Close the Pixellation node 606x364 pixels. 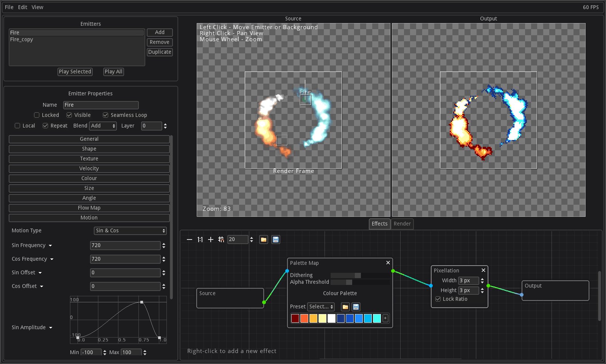coord(483,270)
